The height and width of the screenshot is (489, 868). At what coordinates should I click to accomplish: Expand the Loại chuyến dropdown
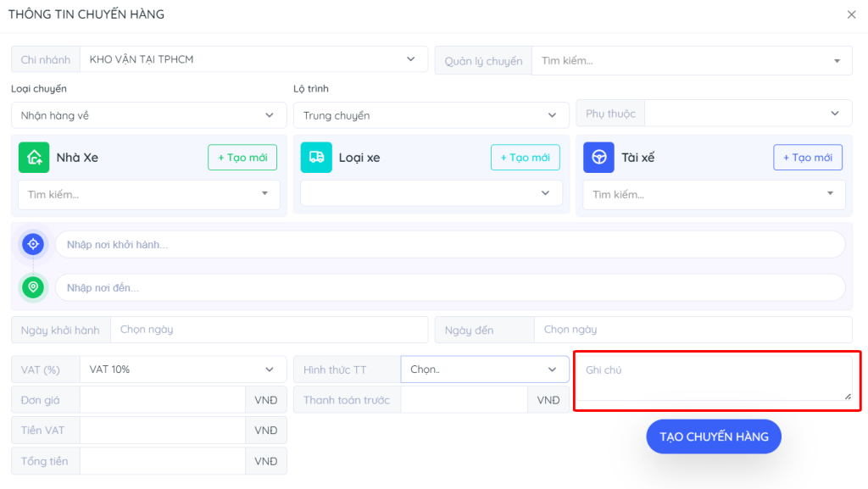(148, 115)
